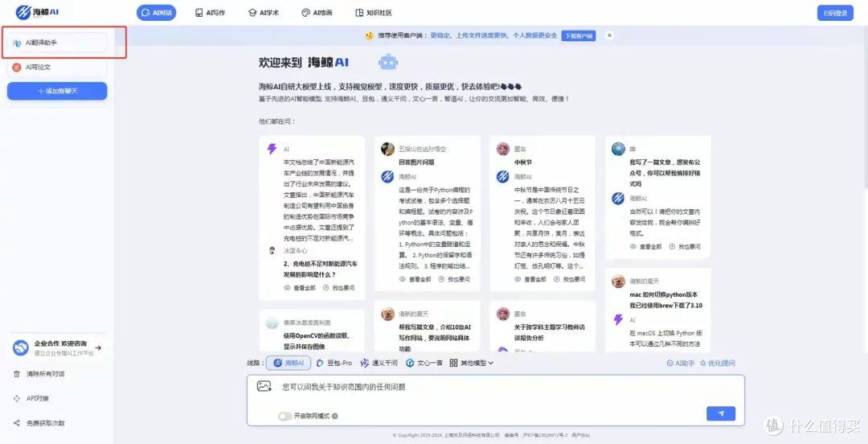
Task: Open the 知识社区 tab
Action: pyautogui.click(x=373, y=13)
